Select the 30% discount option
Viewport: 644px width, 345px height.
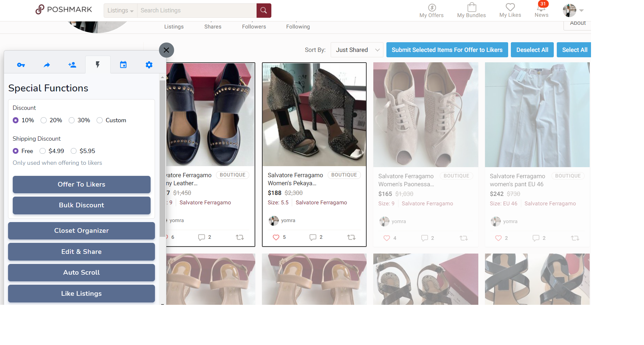click(71, 120)
